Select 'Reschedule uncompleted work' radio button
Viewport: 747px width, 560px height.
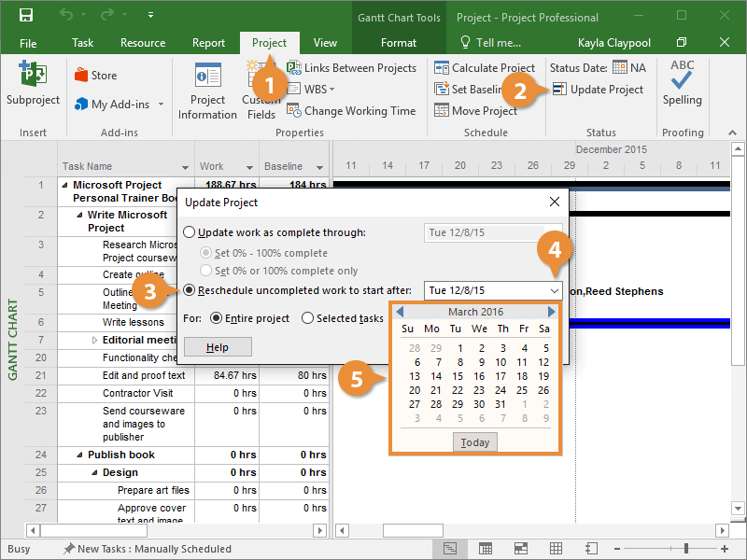(x=190, y=290)
